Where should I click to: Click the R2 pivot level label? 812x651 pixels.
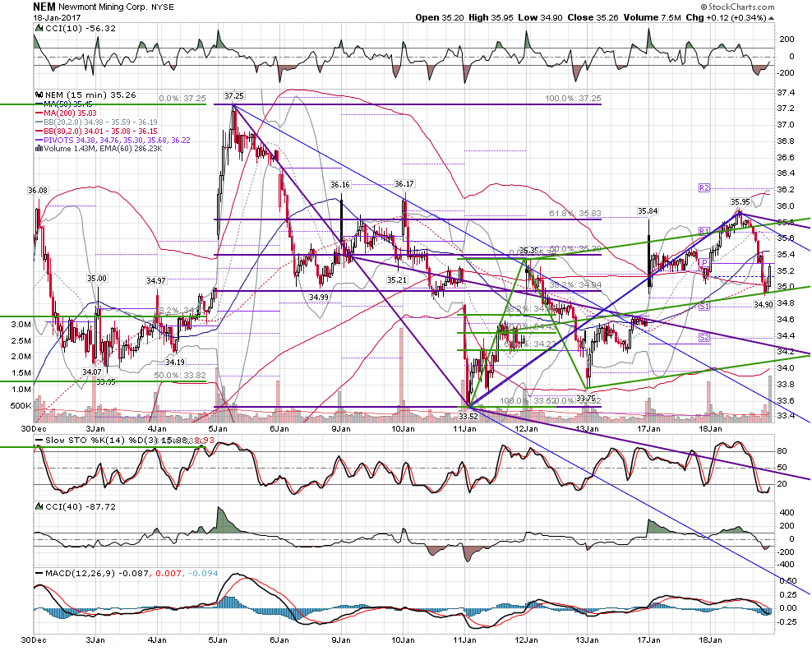pos(704,188)
